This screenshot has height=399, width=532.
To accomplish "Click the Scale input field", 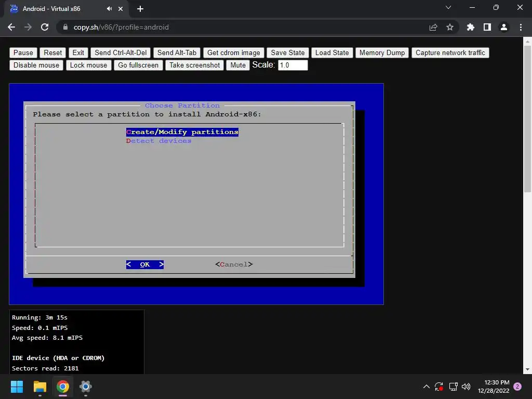I will click(x=293, y=65).
